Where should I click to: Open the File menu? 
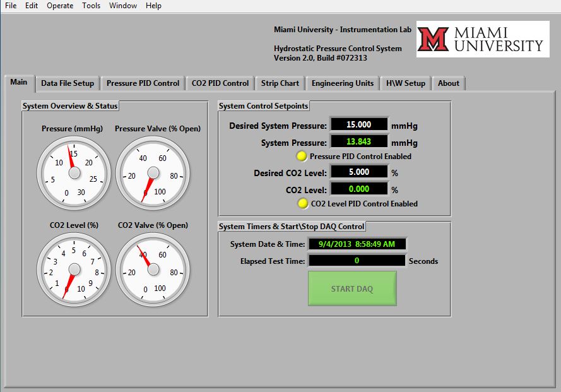point(11,6)
